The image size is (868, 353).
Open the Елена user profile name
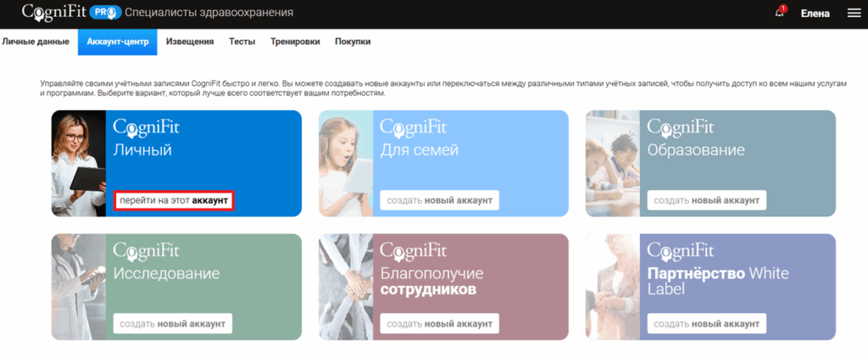pyautogui.click(x=815, y=14)
